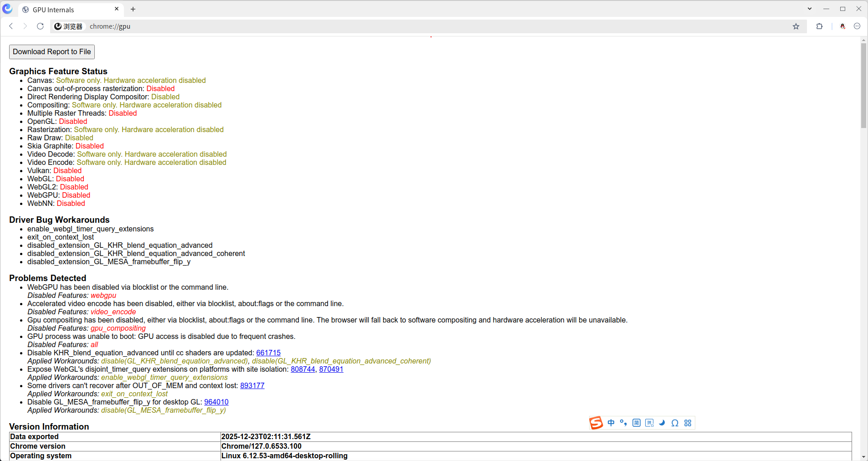Click the vertical scrollbar thumb

863,86
